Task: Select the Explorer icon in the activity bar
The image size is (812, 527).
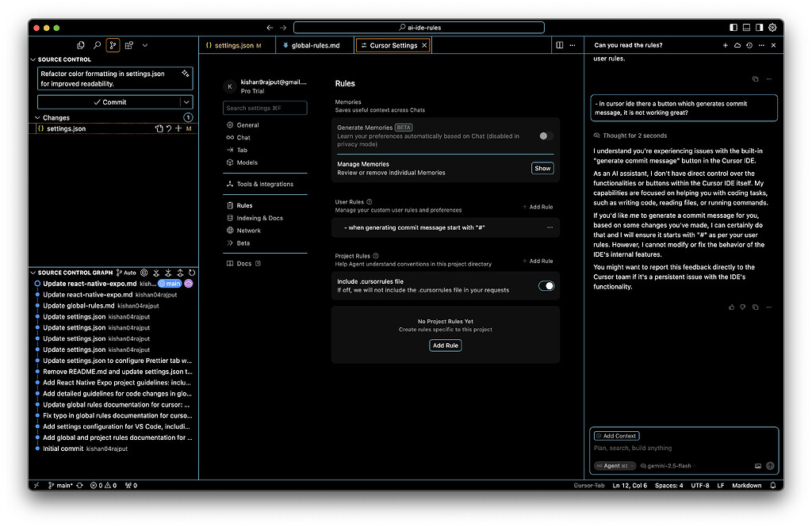Action: (x=81, y=45)
